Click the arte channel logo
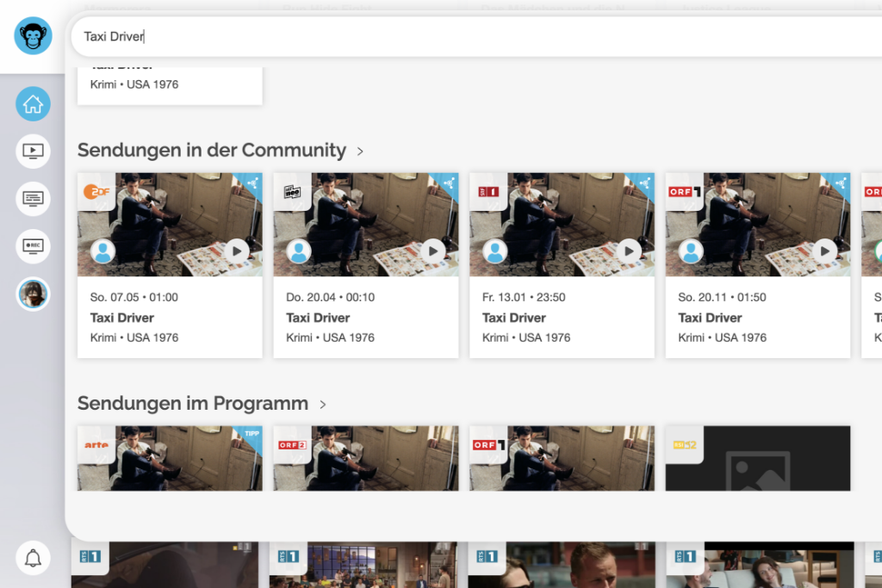Viewport: 882px width, 588px height. [x=96, y=444]
